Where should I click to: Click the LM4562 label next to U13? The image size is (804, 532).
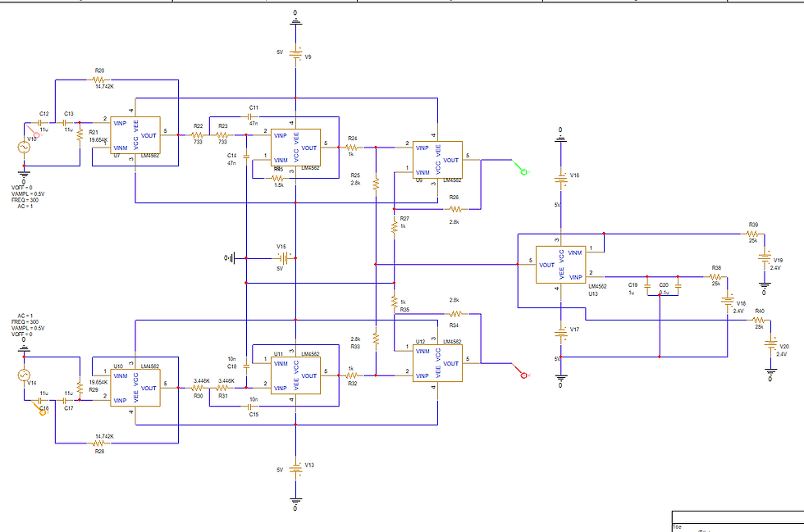(597, 287)
